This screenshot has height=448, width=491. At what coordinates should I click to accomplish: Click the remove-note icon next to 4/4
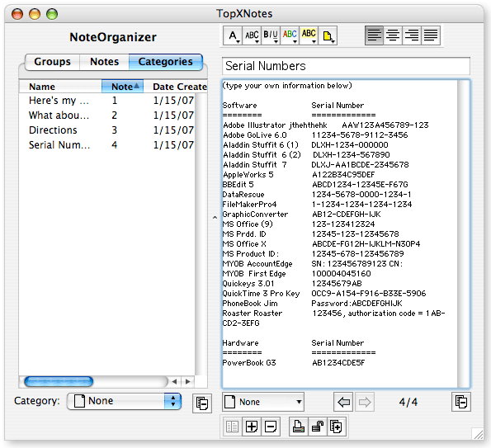(x=461, y=402)
